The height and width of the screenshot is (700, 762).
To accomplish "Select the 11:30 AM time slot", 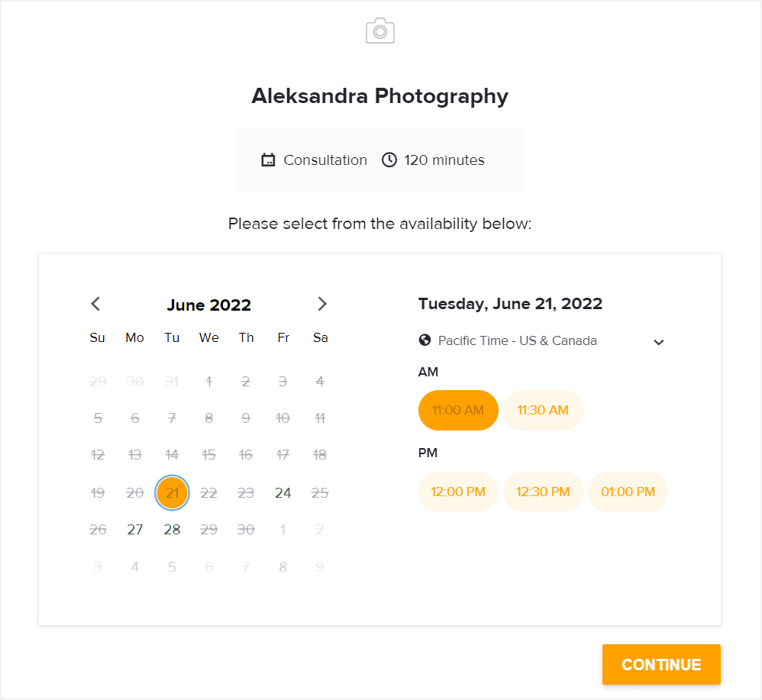I will 543,410.
